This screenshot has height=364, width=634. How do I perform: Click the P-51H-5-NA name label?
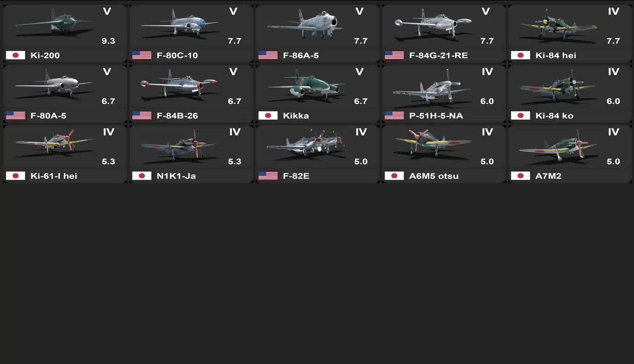(436, 116)
